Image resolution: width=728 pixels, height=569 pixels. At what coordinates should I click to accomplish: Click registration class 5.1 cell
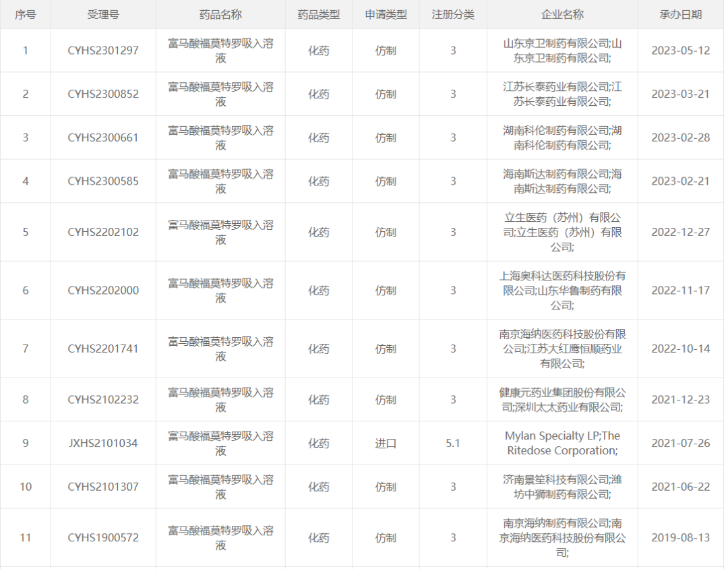[x=453, y=444]
